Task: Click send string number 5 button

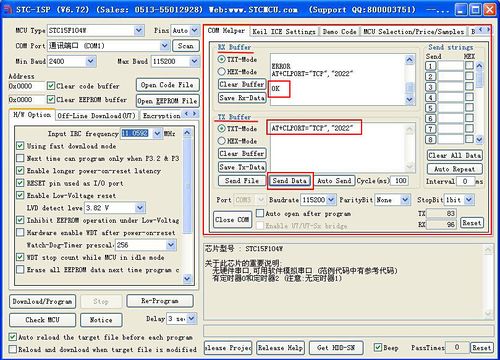Action: coord(430,108)
